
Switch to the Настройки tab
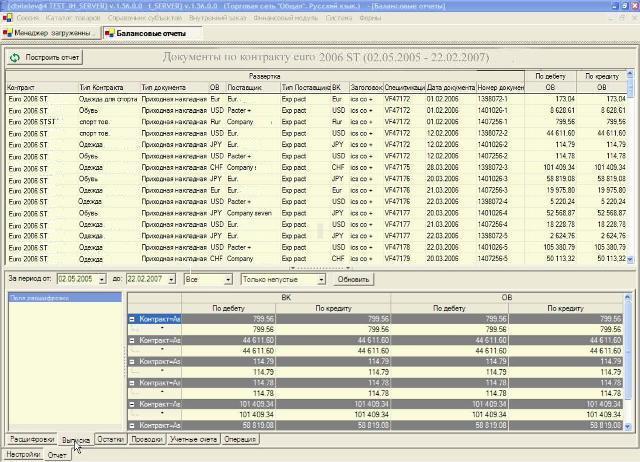(x=23, y=454)
